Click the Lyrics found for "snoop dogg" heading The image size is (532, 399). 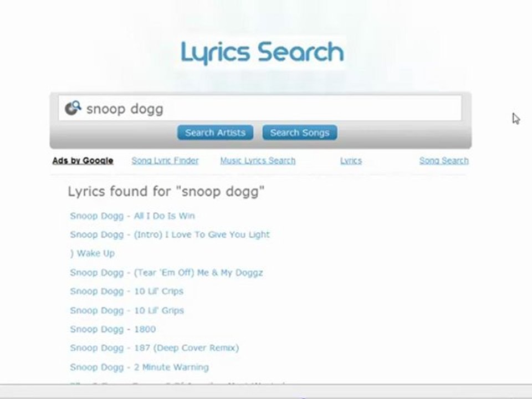[166, 192]
